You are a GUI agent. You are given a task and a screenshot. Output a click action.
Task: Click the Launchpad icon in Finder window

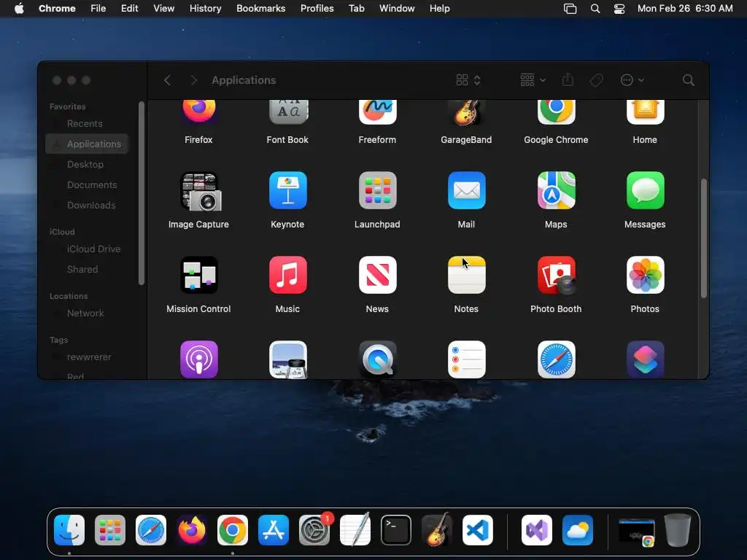377,190
